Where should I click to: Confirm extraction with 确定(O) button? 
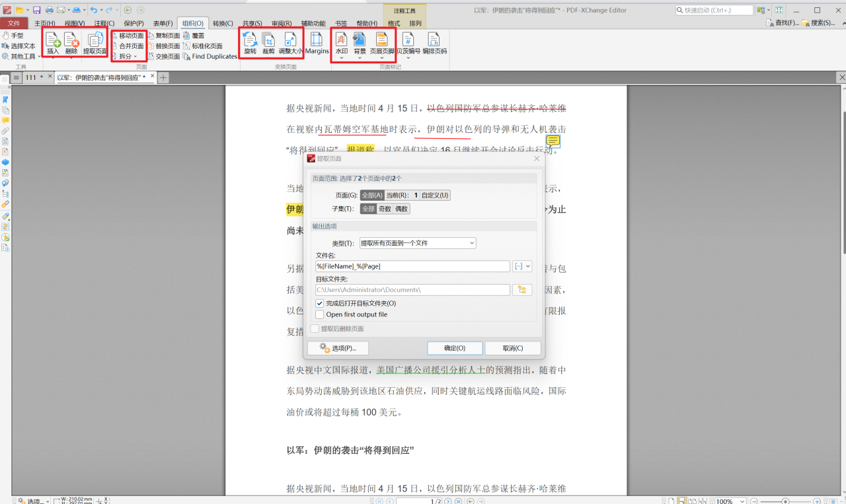pyautogui.click(x=455, y=348)
